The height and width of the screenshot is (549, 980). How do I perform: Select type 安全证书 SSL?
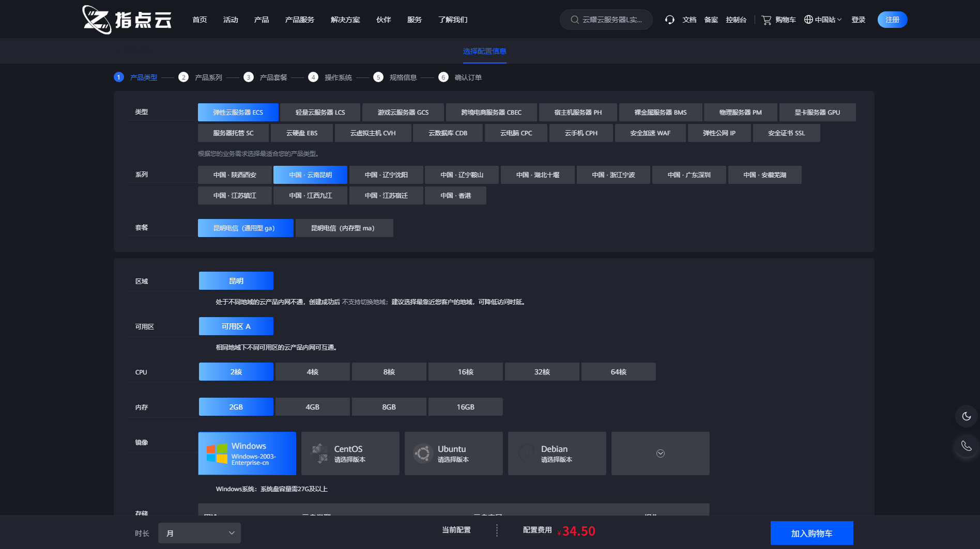(x=787, y=133)
